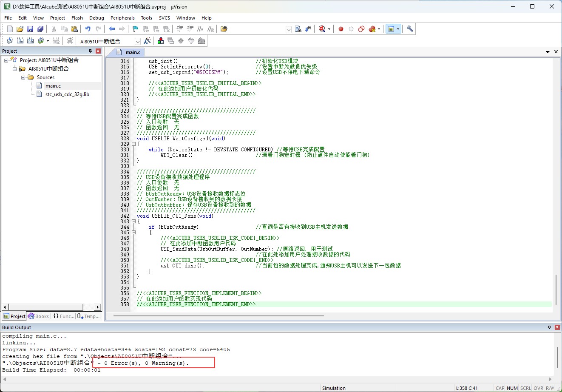This screenshot has width=562, height=392.
Task: Save the current file icon
Action: [30, 29]
